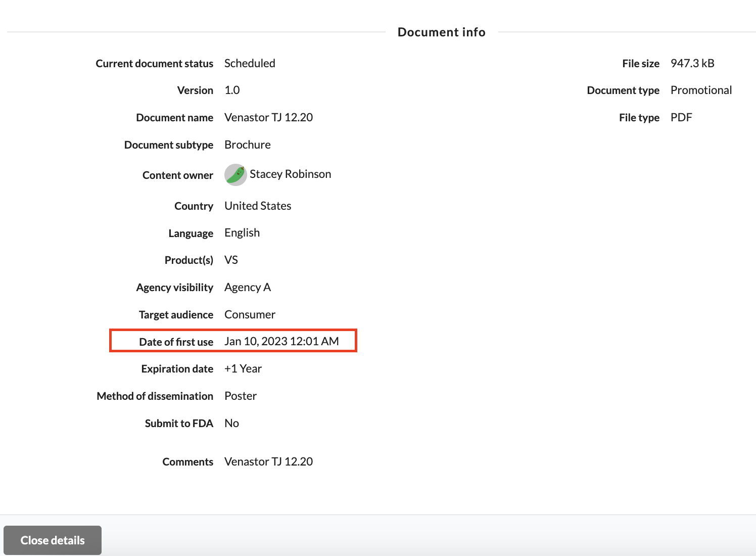Click the Current document status label
756x556 pixels.
coord(155,63)
